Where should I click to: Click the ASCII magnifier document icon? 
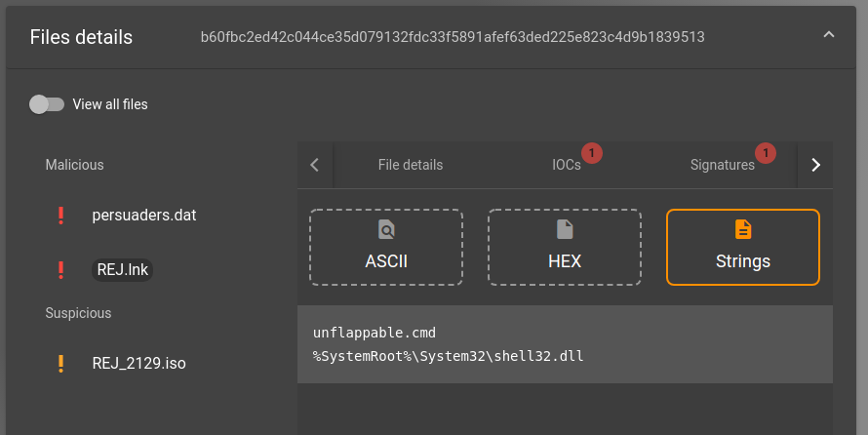pos(386,229)
